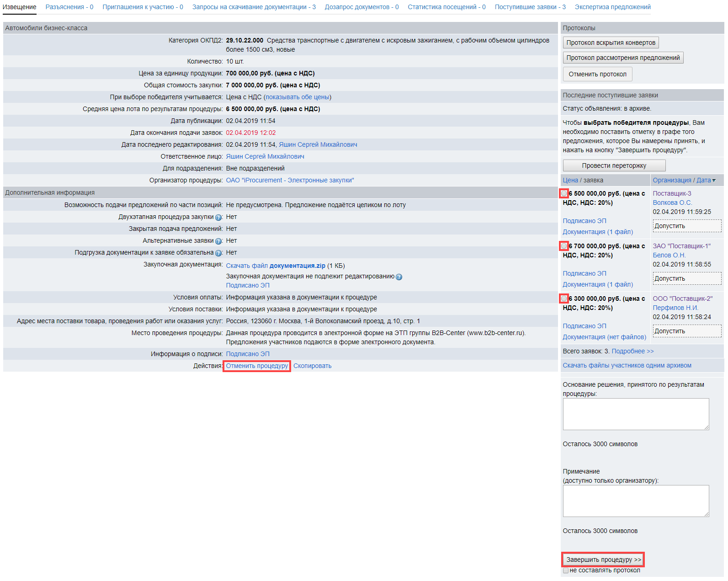This screenshot has height=581, width=728.
Task: Select the 6 500 000,00 руб. bid radio button
Action: pos(564,194)
